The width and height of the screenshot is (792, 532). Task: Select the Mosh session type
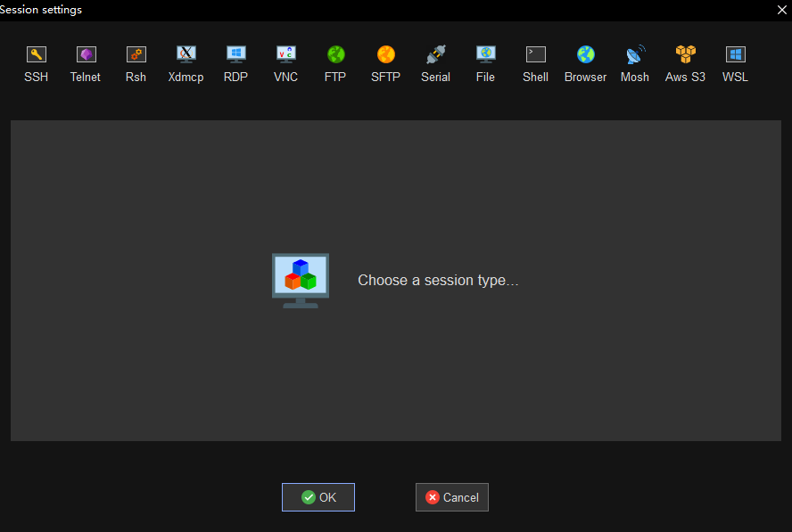tap(635, 64)
